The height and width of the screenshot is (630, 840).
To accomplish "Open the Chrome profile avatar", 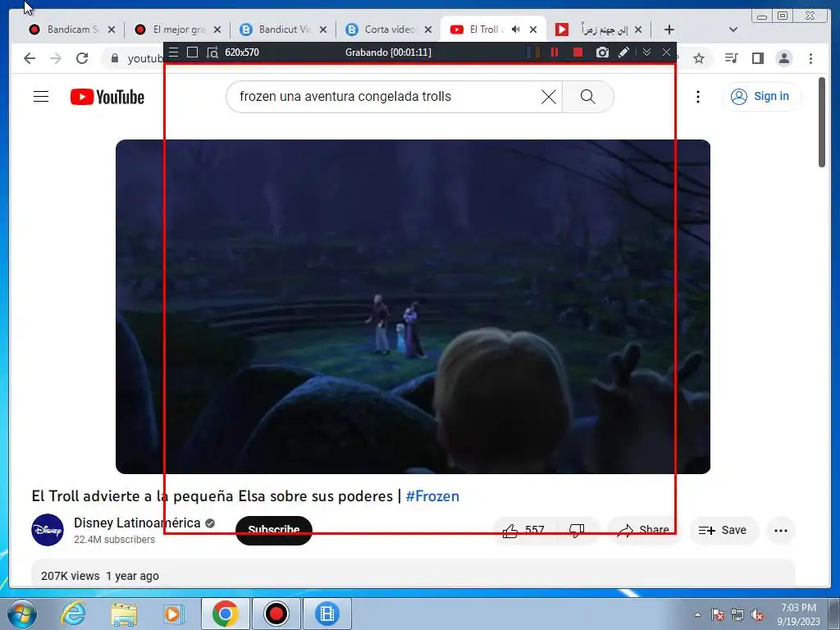I will (x=784, y=58).
